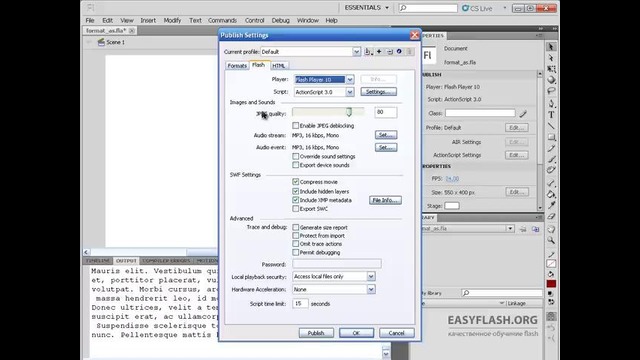Click the Swap Colors icon in tools

click(x=551, y=302)
